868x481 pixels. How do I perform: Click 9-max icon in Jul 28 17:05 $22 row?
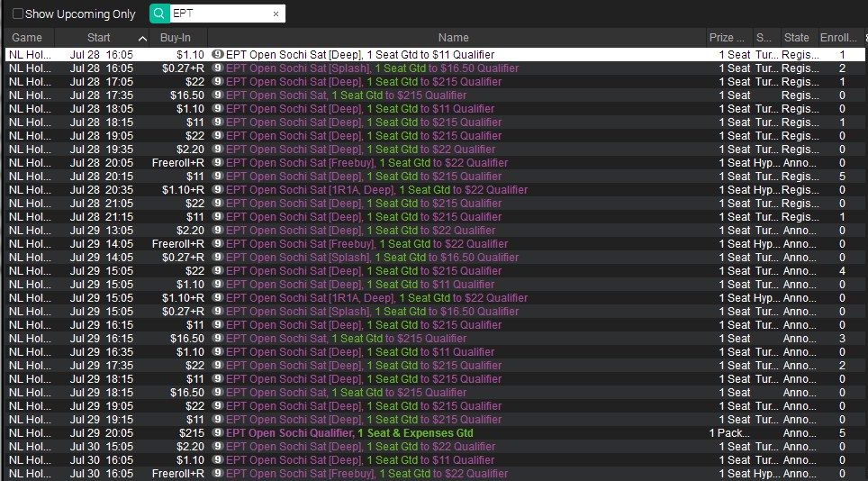point(218,81)
